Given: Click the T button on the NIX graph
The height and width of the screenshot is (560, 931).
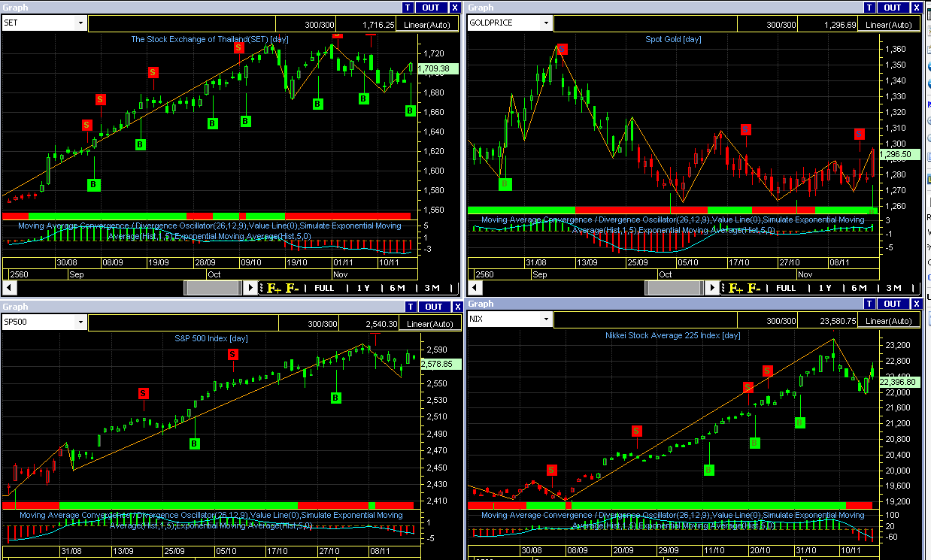Looking at the screenshot, I should click(x=869, y=304).
